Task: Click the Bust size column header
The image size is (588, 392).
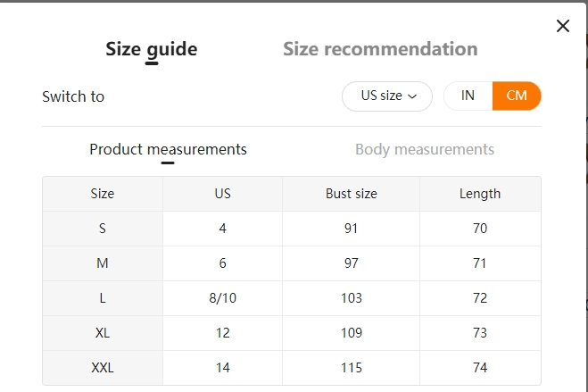Action: 352,194
